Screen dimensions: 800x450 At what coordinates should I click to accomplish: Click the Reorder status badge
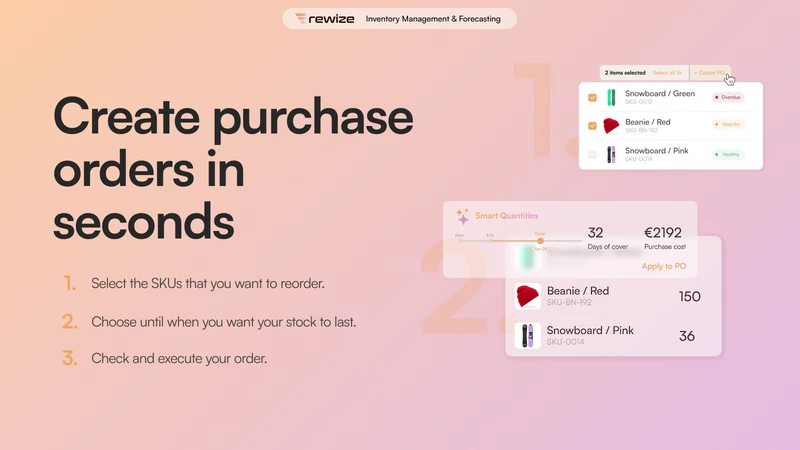pos(728,124)
